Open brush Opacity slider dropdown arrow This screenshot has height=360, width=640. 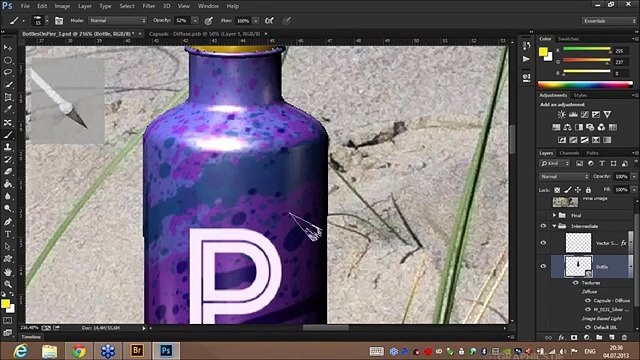195,21
